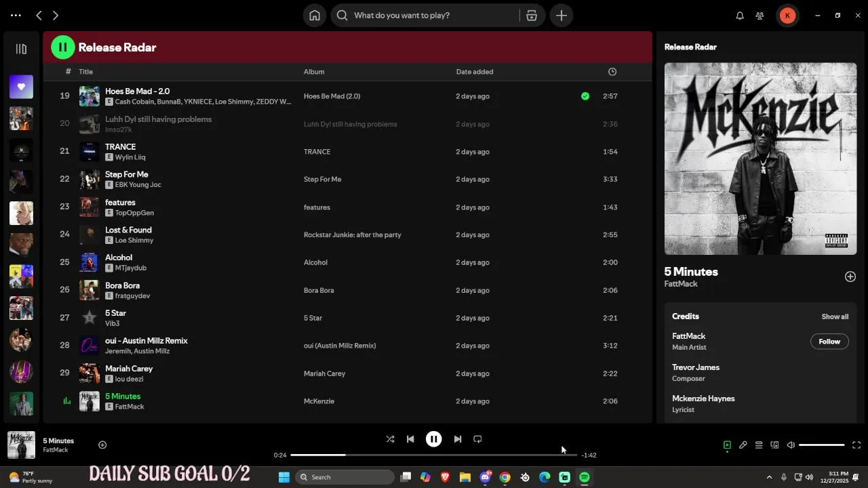868x488 pixels.
Task: Pause playback in the player bar
Action: [434, 439]
